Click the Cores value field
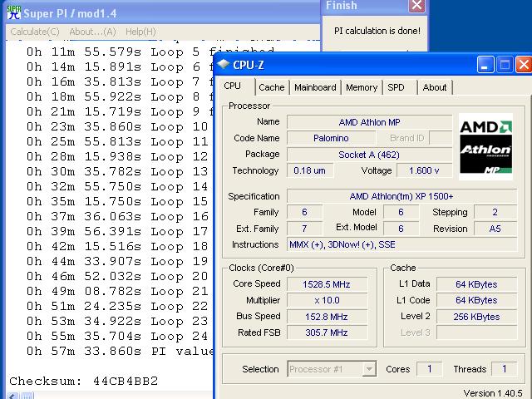Image resolution: width=532 pixels, height=399 pixels. pyautogui.click(x=430, y=369)
